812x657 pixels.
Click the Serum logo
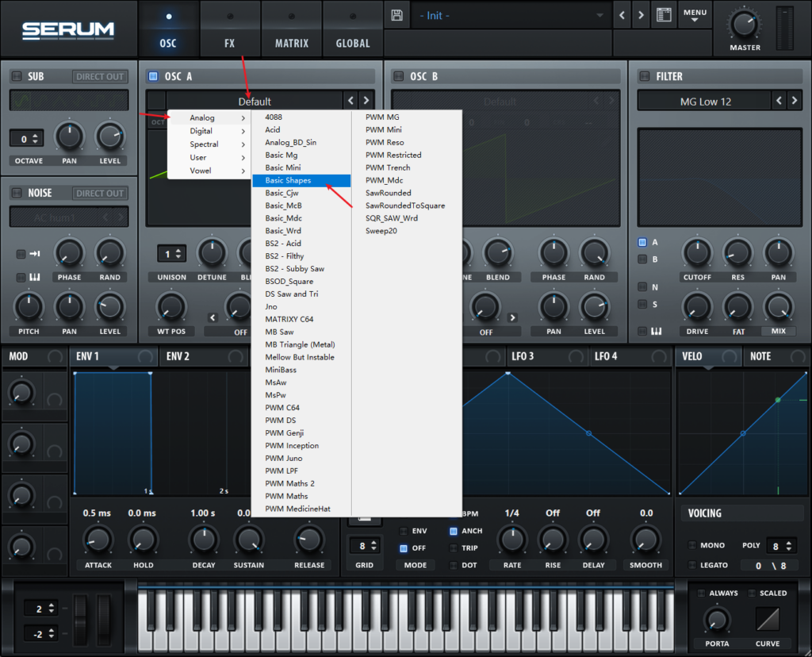tap(68, 30)
